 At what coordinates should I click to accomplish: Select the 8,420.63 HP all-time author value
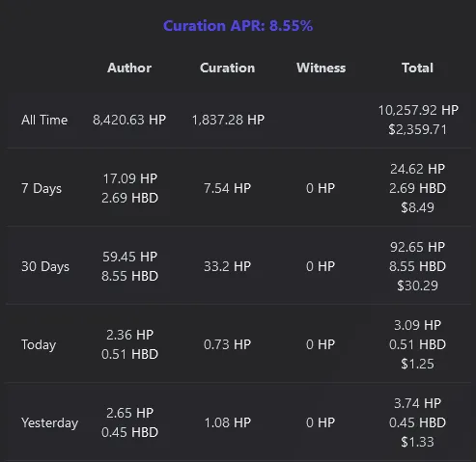[x=129, y=120]
